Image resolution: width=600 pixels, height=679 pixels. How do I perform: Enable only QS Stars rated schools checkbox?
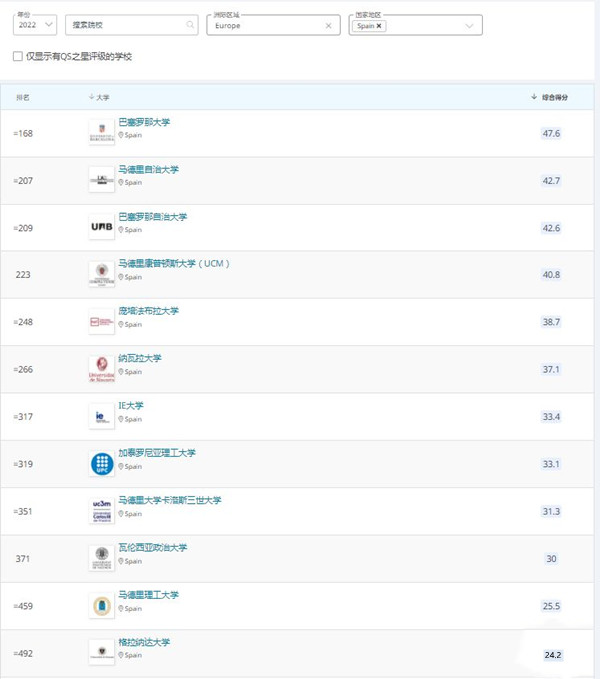click(x=18, y=56)
